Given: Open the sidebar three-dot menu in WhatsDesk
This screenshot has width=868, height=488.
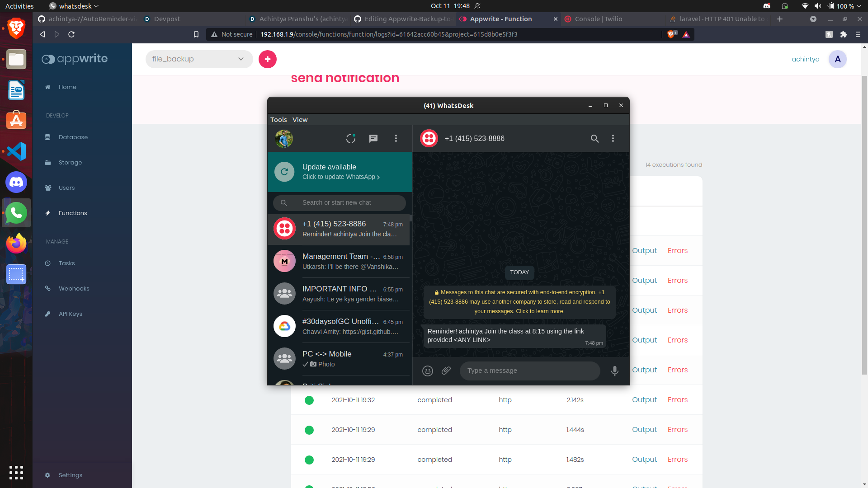Looking at the screenshot, I should click(x=396, y=139).
